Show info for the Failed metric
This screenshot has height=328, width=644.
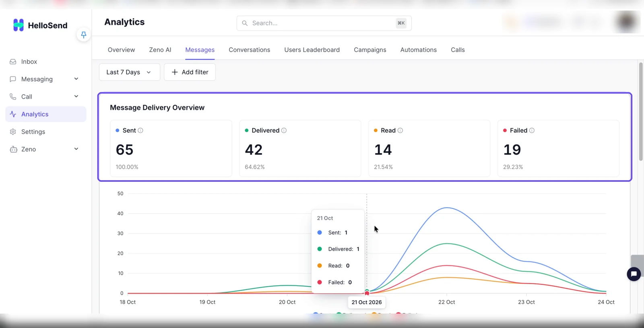pos(532,131)
